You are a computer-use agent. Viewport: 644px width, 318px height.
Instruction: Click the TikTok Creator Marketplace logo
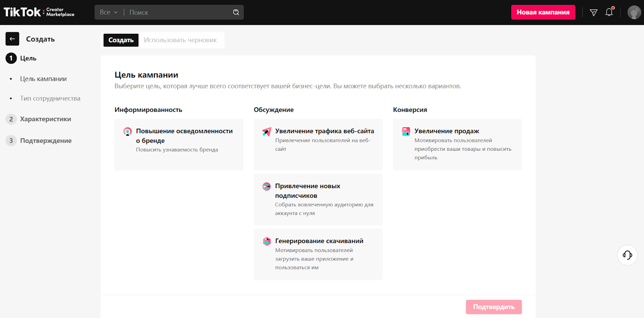[39, 12]
